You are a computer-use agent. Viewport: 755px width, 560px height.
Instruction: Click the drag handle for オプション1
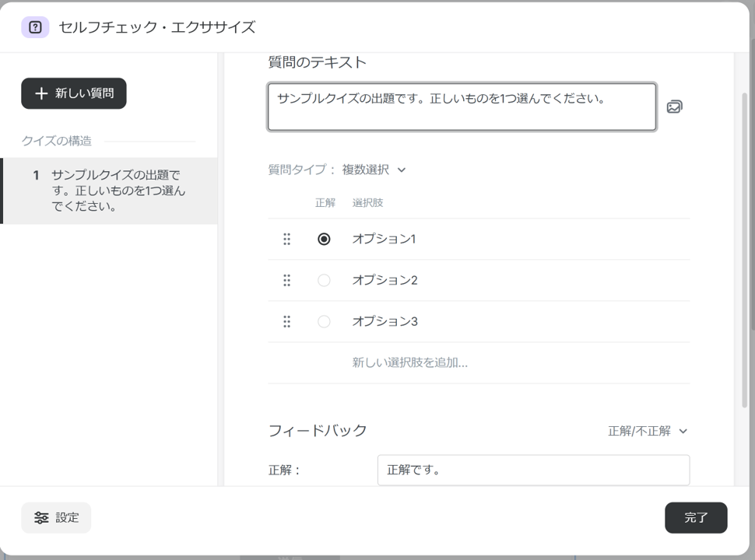tap(286, 240)
